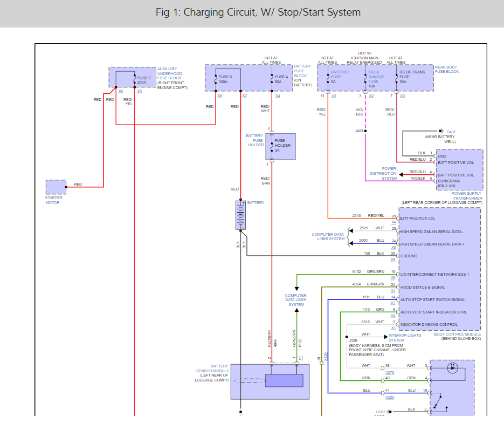Screen dimensions: 504x437
Task: Open the X225 connector link
Action: click(390, 398)
